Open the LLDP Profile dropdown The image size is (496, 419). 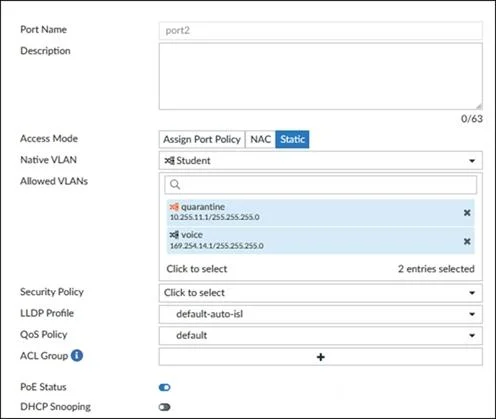[x=321, y=314]
